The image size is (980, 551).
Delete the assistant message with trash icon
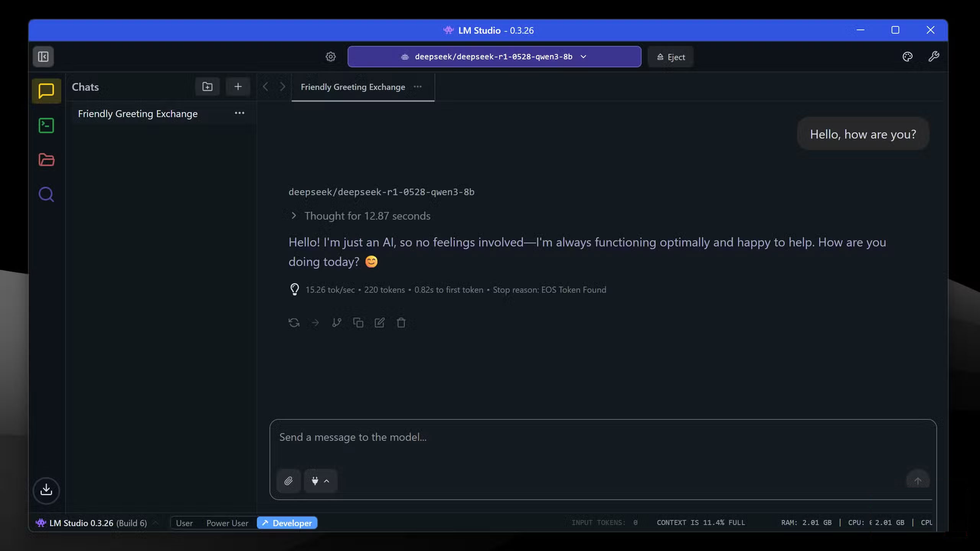pyautogui.click(x=401, y=323)
